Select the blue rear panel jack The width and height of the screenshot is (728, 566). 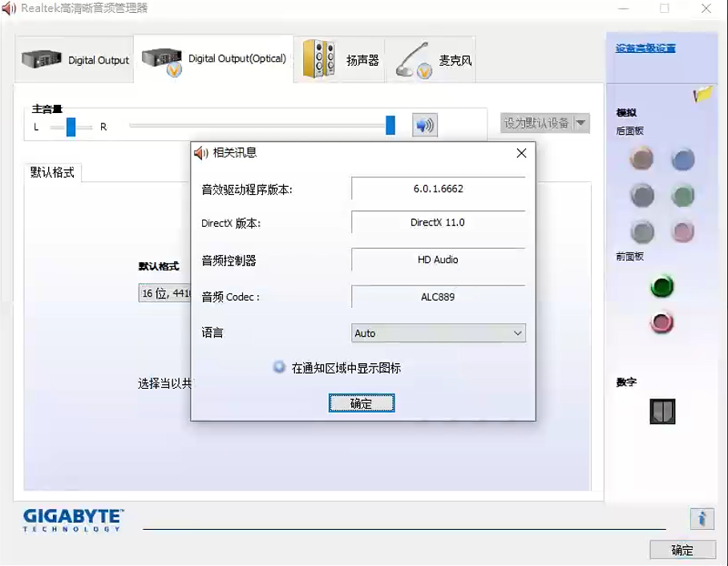683,160
